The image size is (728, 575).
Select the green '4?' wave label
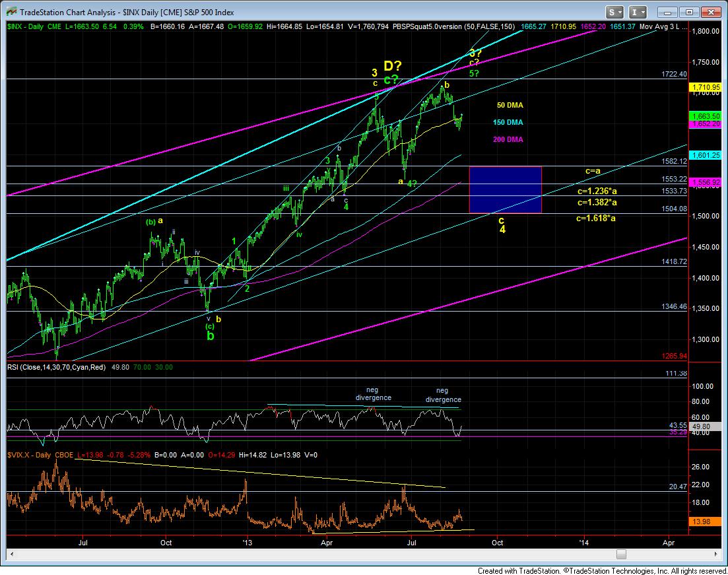pos(412,184)
